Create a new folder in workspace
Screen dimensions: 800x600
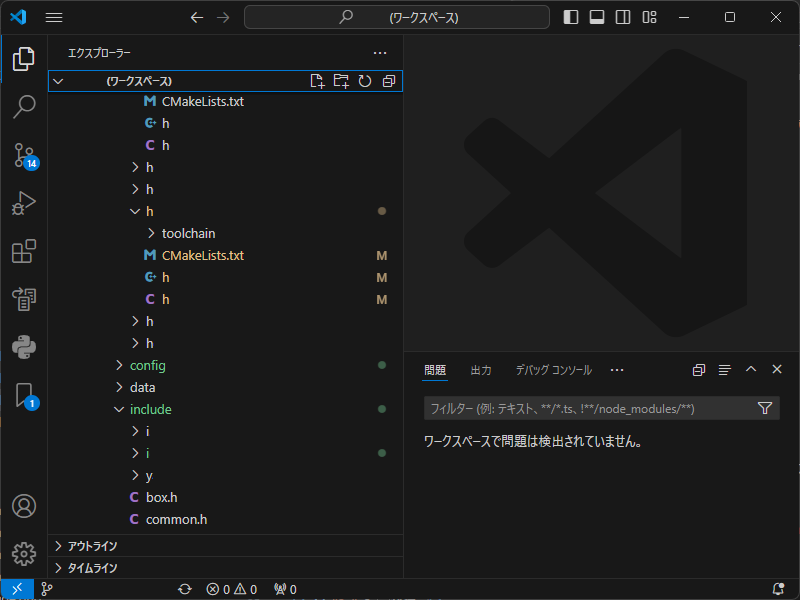tap(341, 81)
